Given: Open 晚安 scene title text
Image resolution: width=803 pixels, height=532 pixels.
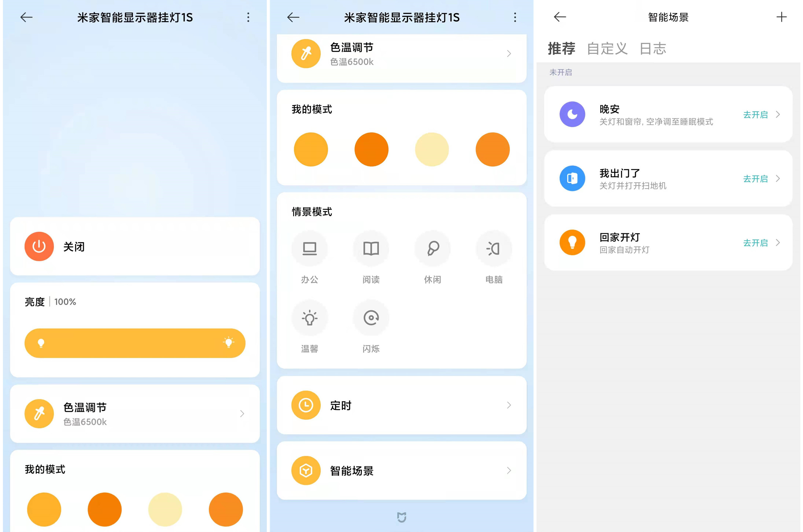Looking at the screenshot, I should [610, 109].
